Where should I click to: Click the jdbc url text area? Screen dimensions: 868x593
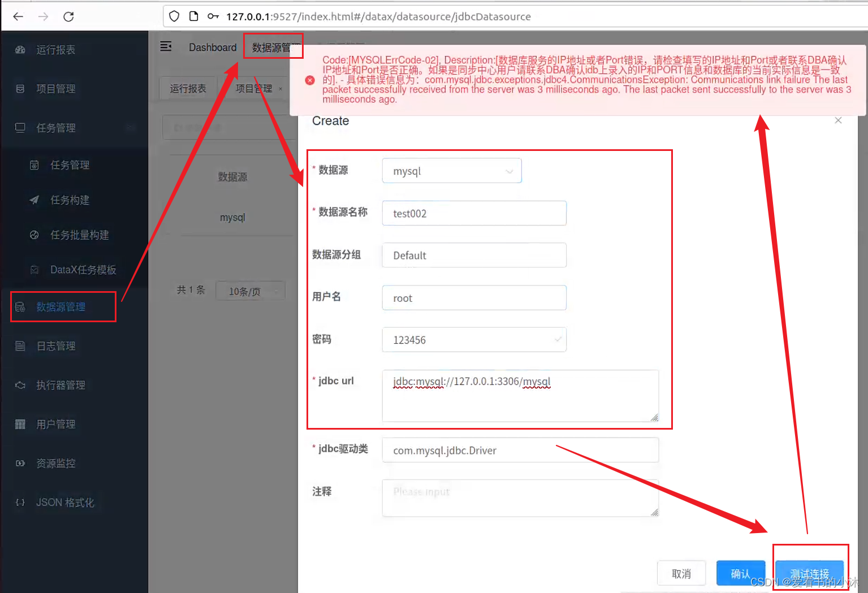click(x=521, y=396)
